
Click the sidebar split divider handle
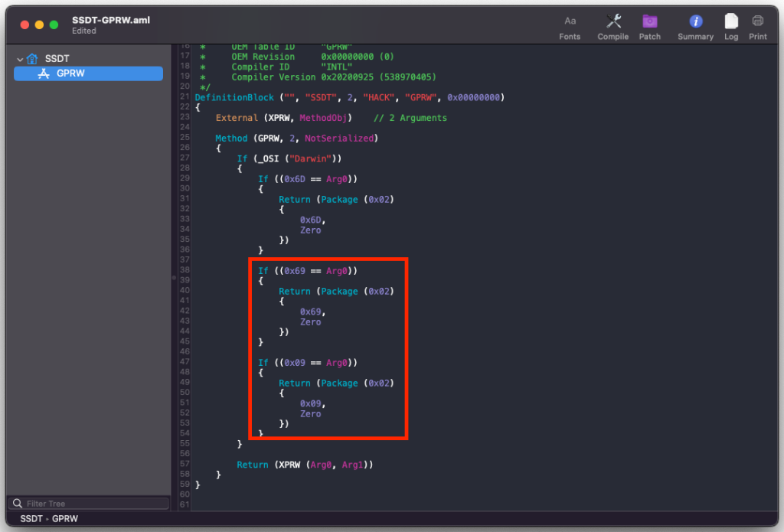click(x=173, y=278)
